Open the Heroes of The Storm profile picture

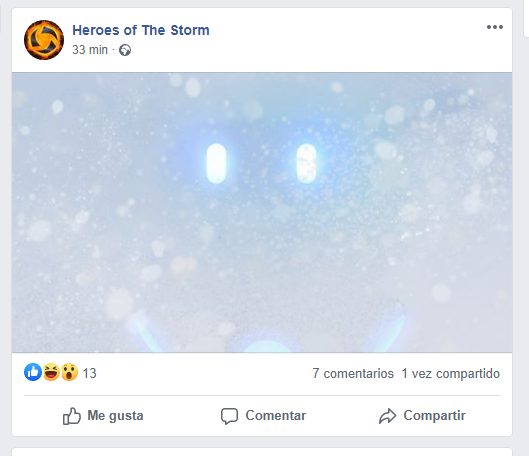click(44, 40)
